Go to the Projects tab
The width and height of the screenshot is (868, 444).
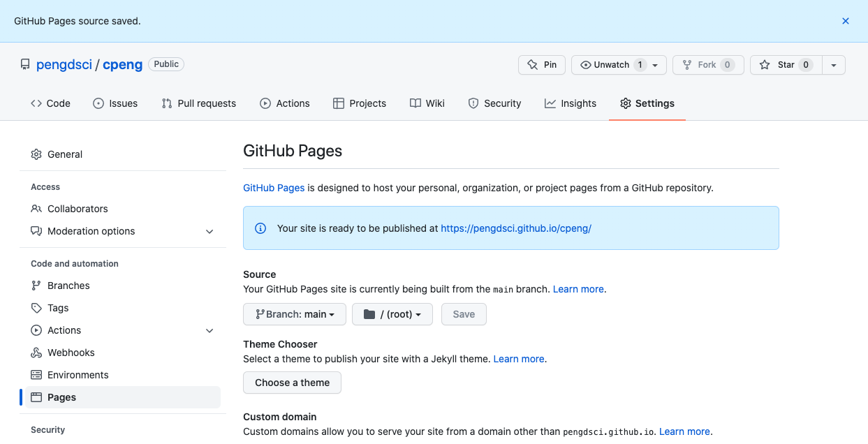click(x=359, y=103)
